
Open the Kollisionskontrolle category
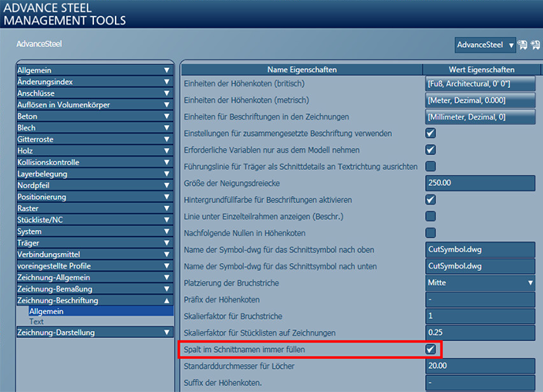pos(95,162)
